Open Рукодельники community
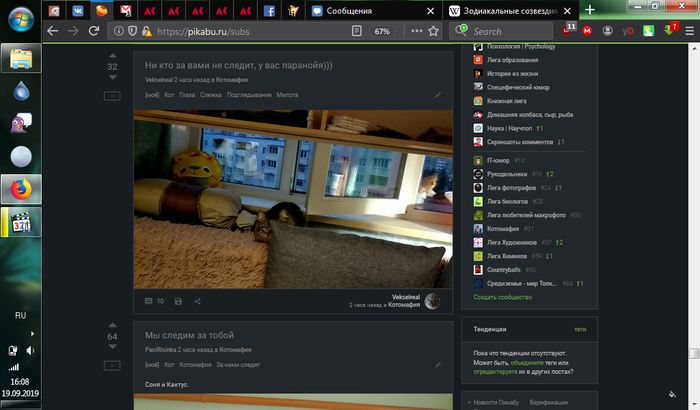The width and height of the screenshot is (700, 410). [507, 174]
